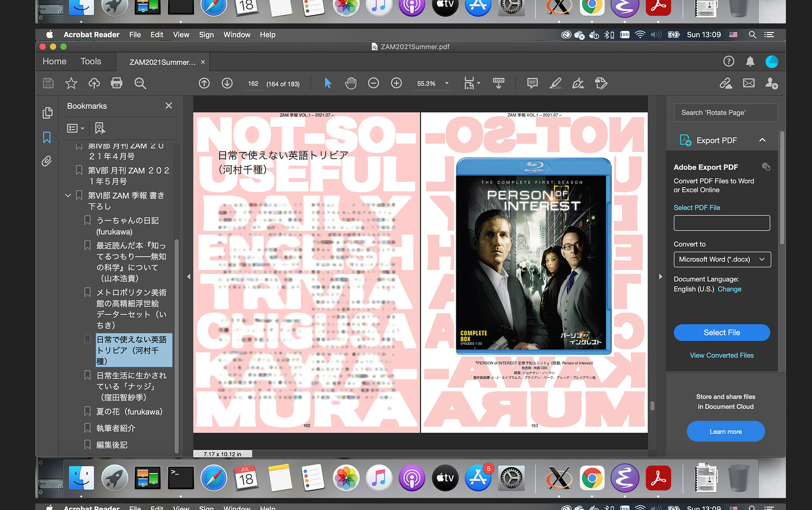Open the Find text magnifier
The image size is (812, 510).
click(x=140, y=83)
